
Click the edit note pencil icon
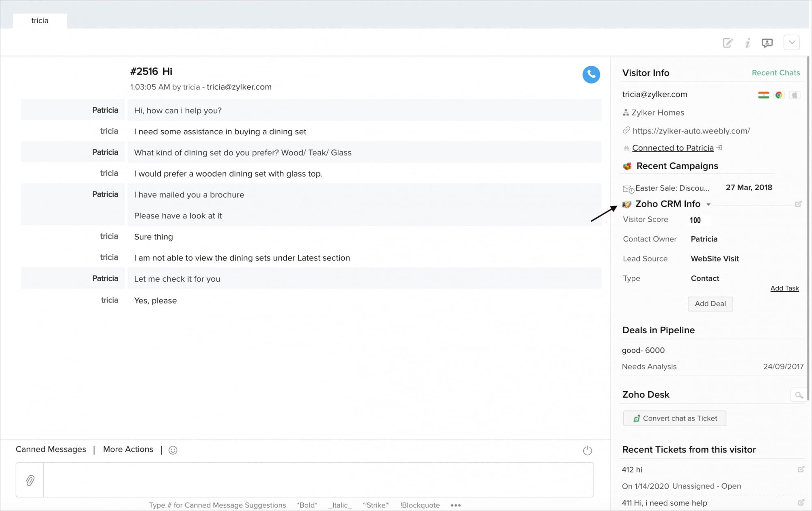[x=728, y=43]
